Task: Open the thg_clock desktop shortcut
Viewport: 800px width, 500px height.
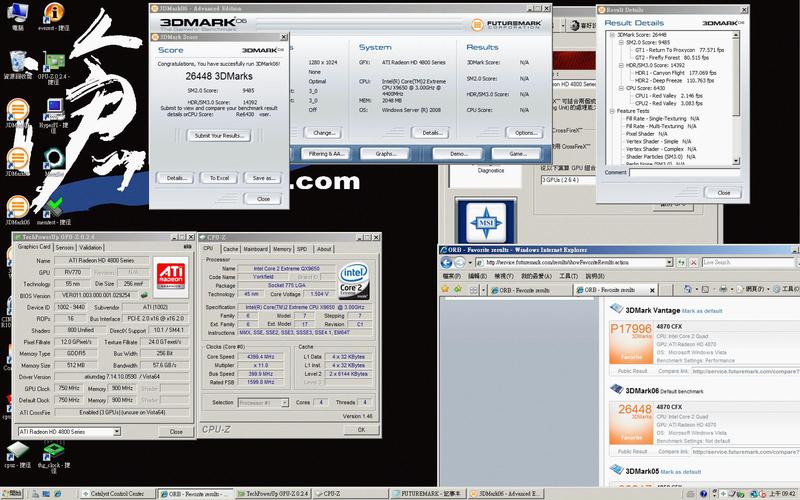Action: coord(54,451)
